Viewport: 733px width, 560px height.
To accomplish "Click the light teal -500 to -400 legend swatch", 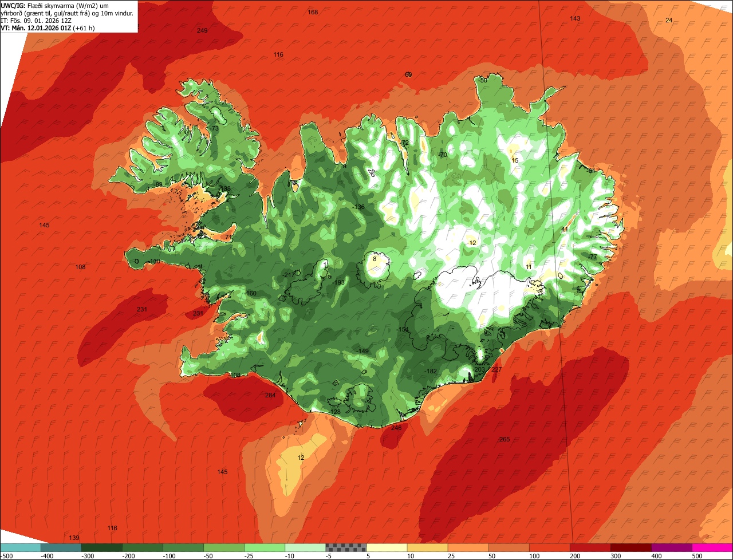I will coord(20,547).
